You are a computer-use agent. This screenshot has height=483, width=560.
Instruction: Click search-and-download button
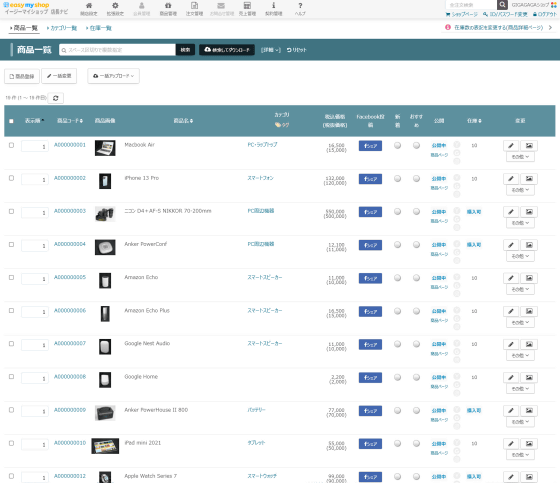point(227,50)
